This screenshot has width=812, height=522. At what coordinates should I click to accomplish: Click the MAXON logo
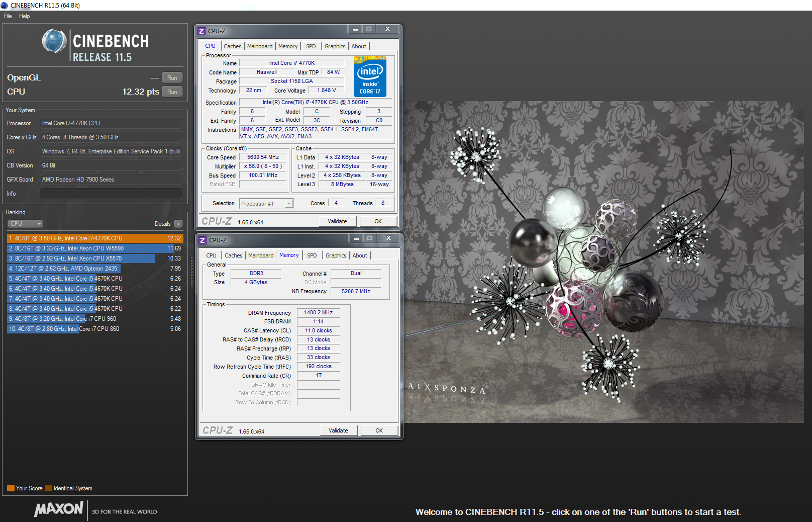tap(58, 509)
